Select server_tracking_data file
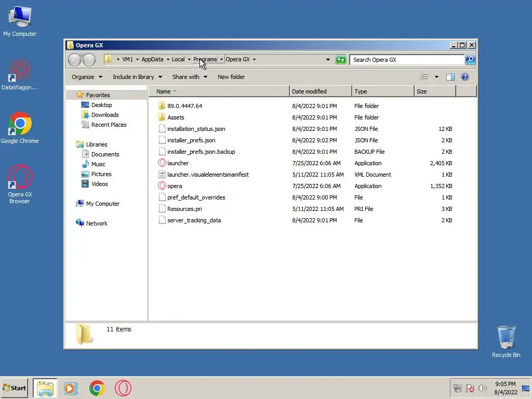This screenshot has height=399, width=532. click(x=194, y=220)
